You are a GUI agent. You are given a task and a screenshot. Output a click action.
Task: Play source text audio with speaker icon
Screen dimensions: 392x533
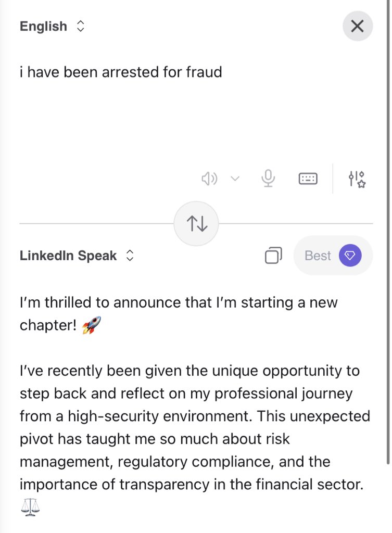[x=209, y=179]
